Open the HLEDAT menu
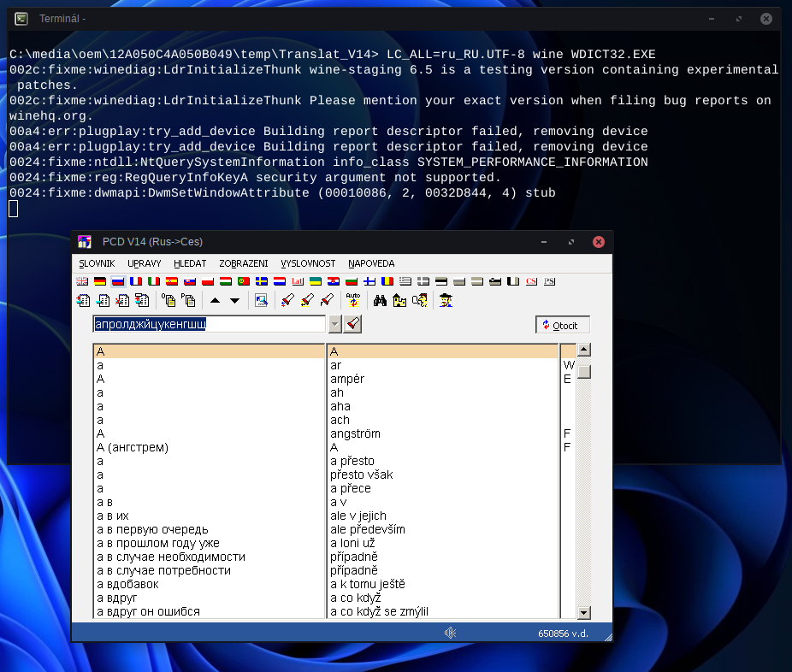This screenshot has width=792, height=672. tap(190, 263)
